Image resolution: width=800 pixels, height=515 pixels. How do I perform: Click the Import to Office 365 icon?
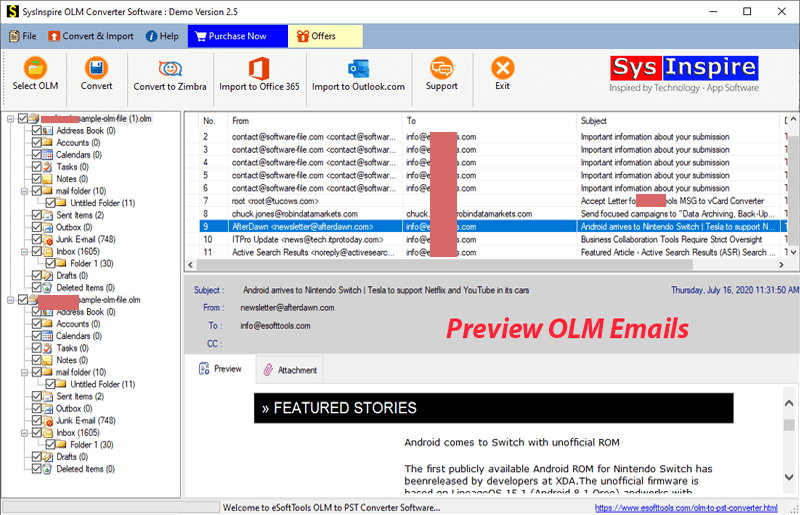coord(259,68)
